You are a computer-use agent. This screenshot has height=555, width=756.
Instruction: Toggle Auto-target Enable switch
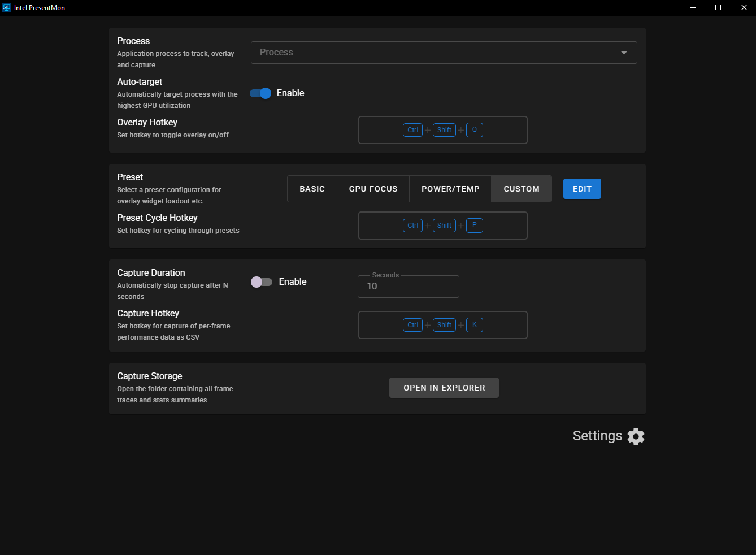pyautogui.click(x=260, y=93)
